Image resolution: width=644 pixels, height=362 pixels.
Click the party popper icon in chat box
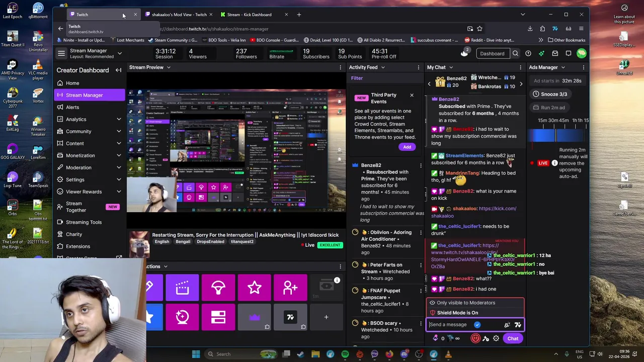(507, 325)
